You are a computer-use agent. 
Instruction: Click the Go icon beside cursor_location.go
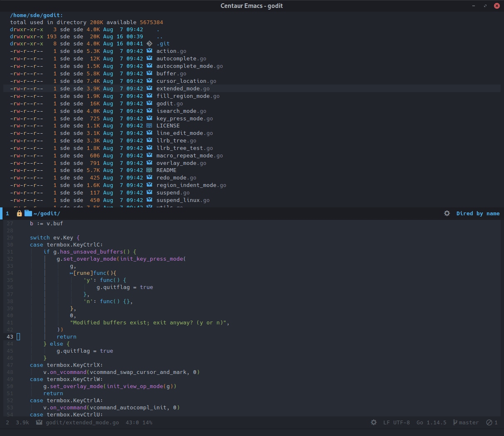click(149, 81)
